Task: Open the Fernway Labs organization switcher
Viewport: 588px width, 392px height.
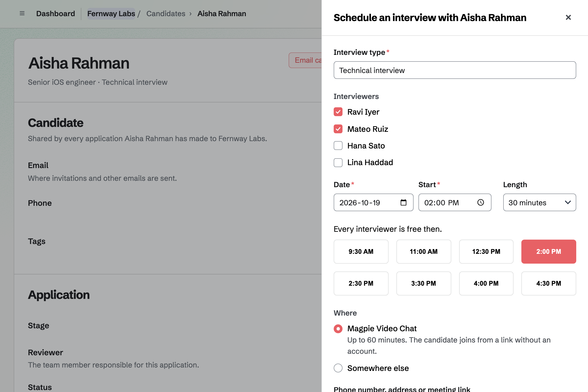Action: [111, 13]
